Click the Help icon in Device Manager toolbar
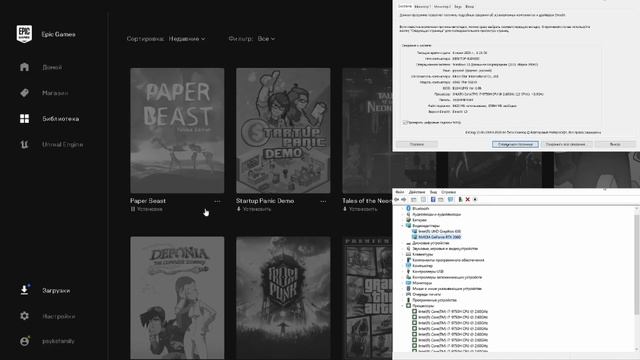The width and height of the screenshot is (640, 360). tap(433, 200)
